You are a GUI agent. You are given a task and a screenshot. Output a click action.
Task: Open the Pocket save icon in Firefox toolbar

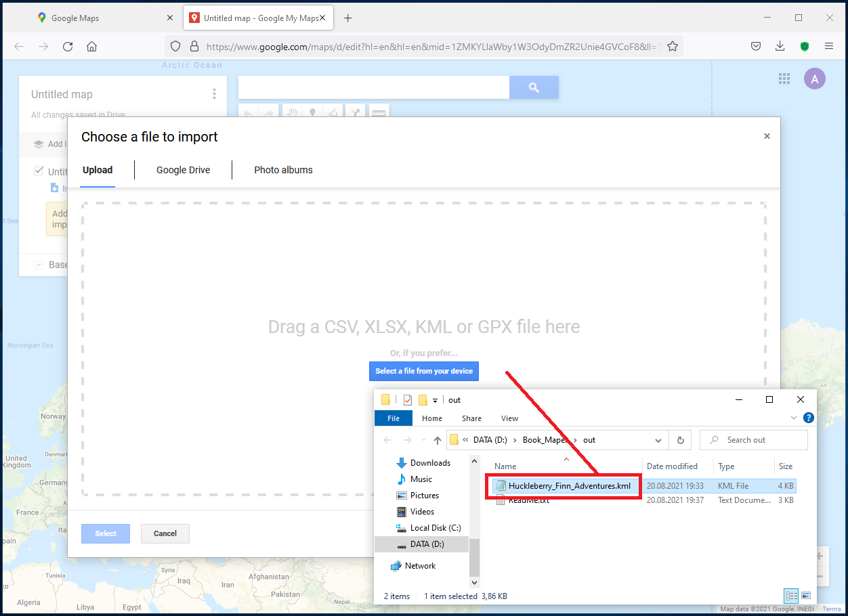(756, 46)
